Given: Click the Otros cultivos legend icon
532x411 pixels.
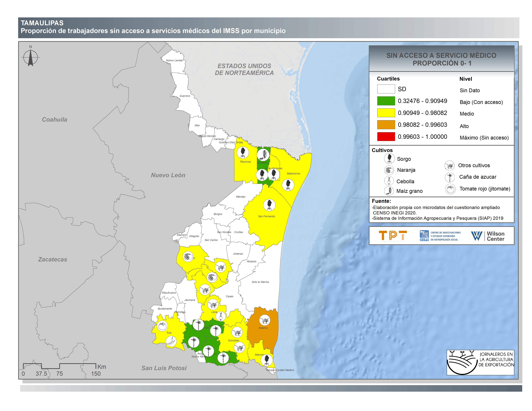Looking at the screenshot, I should click(x=449, y=165).
